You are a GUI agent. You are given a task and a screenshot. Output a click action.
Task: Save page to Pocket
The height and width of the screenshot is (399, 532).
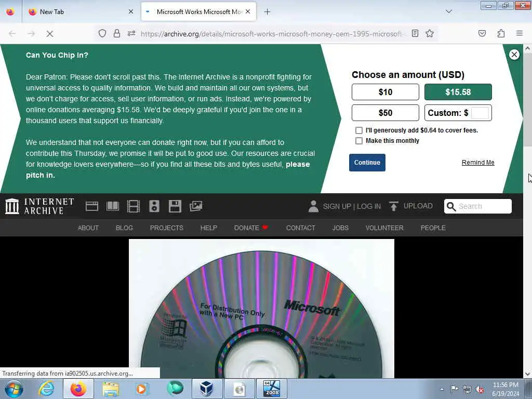click(482, 33)
